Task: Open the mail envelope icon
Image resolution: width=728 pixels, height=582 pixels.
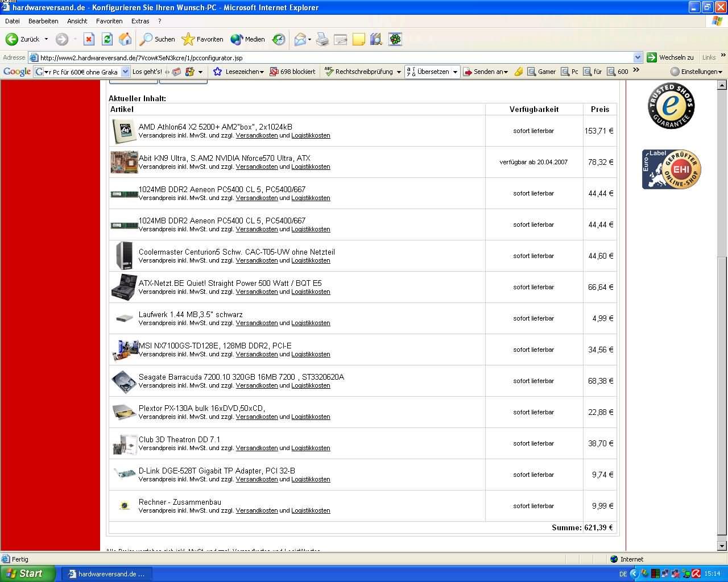Action: [x=300, y=39]
